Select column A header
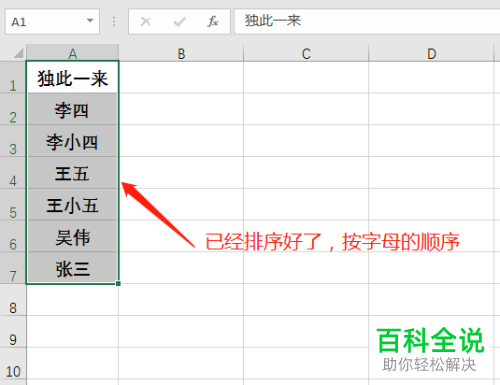500x385 pixels. 72,53
